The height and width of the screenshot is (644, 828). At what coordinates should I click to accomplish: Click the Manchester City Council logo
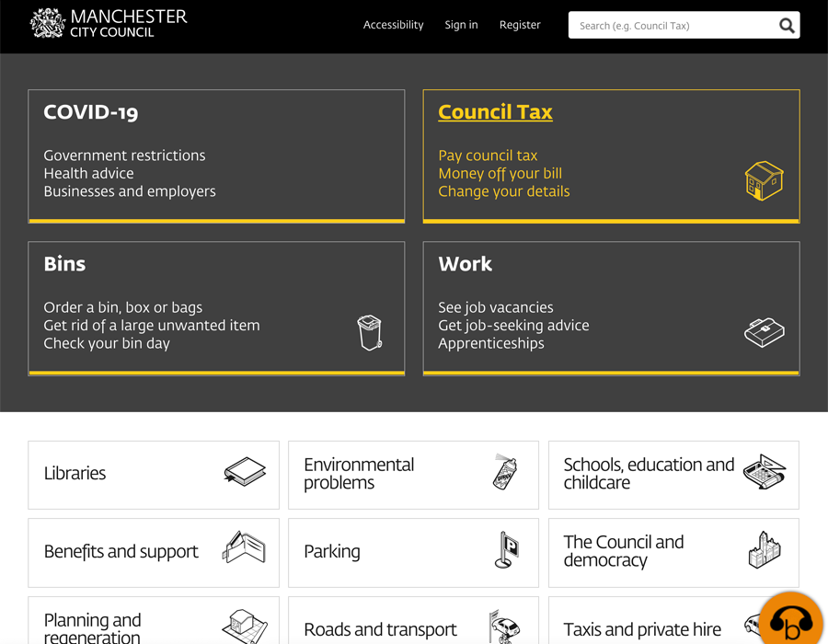(109, 24)
